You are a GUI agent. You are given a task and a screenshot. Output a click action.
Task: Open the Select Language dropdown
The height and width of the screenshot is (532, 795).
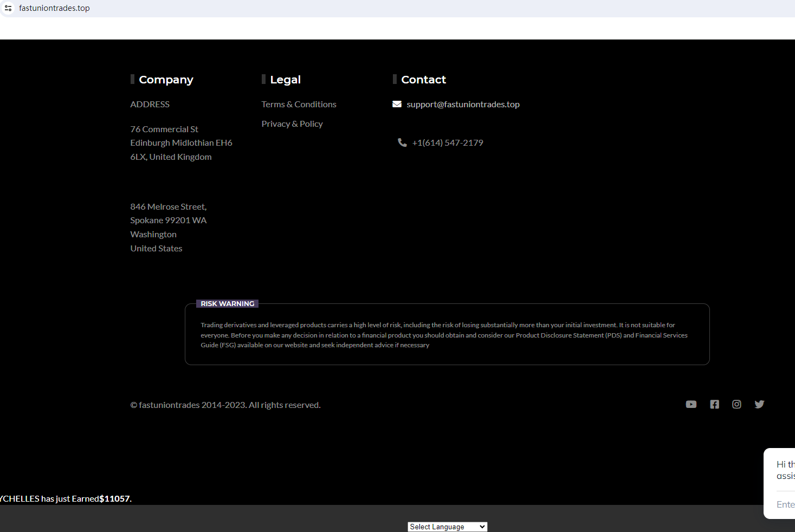pos(447,527)
